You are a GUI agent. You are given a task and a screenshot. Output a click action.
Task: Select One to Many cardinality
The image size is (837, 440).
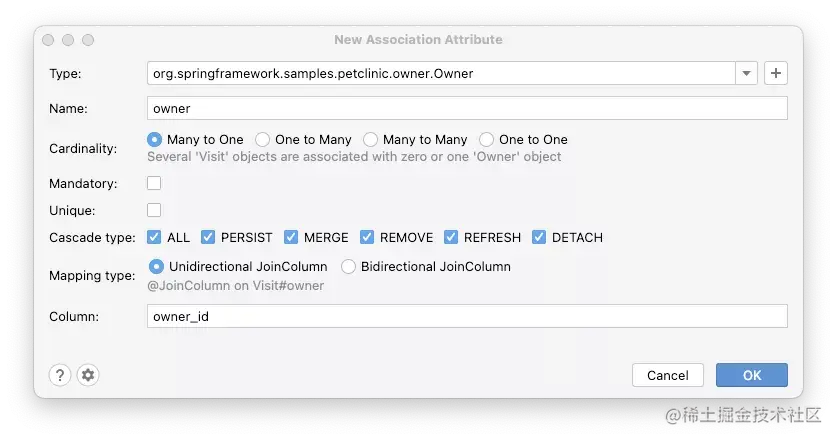coord(263,140)
